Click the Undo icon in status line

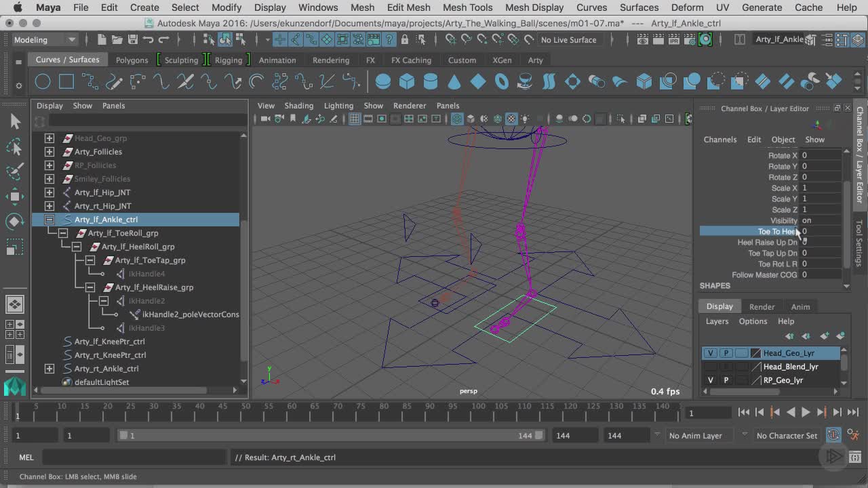click(x=149, y=39)
